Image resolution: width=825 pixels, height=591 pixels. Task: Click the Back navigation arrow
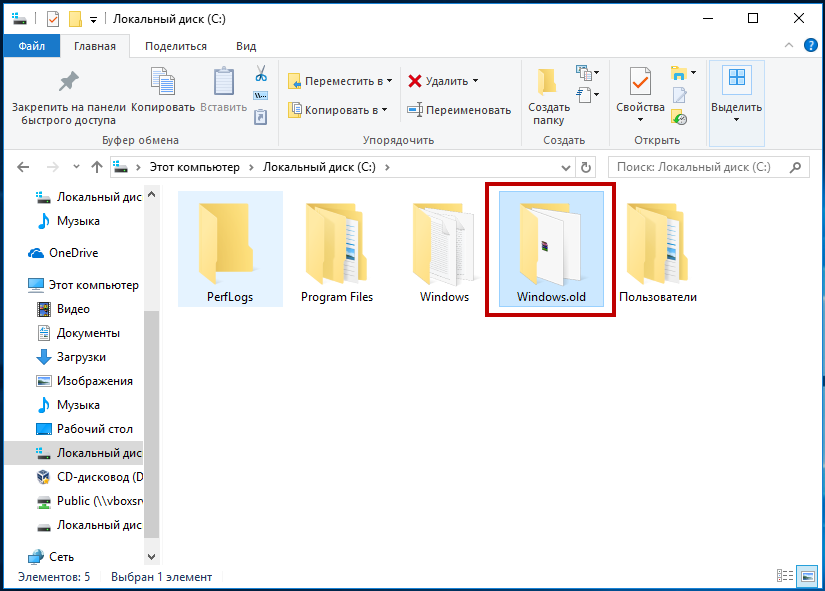pyautogui.click(x=23, y=167)
